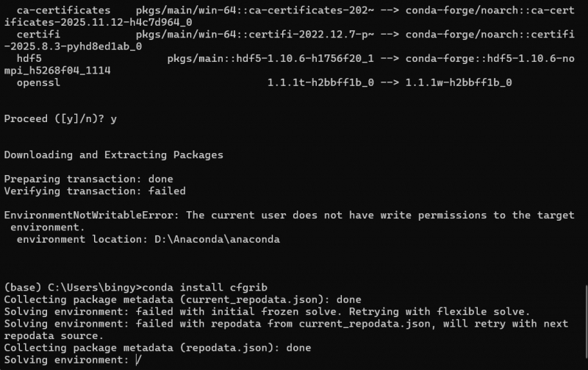Click the "1.1.1w-h2bbff1b_0" openssl target version
This screenshot has height=370, width=588.
coord(458,82)
